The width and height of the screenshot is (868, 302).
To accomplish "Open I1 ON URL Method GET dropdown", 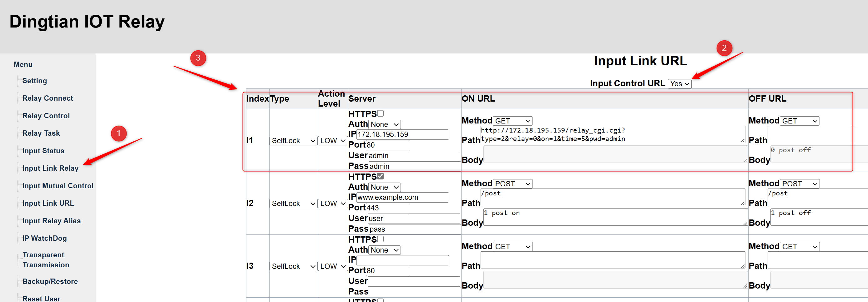I will click(512, 121).
